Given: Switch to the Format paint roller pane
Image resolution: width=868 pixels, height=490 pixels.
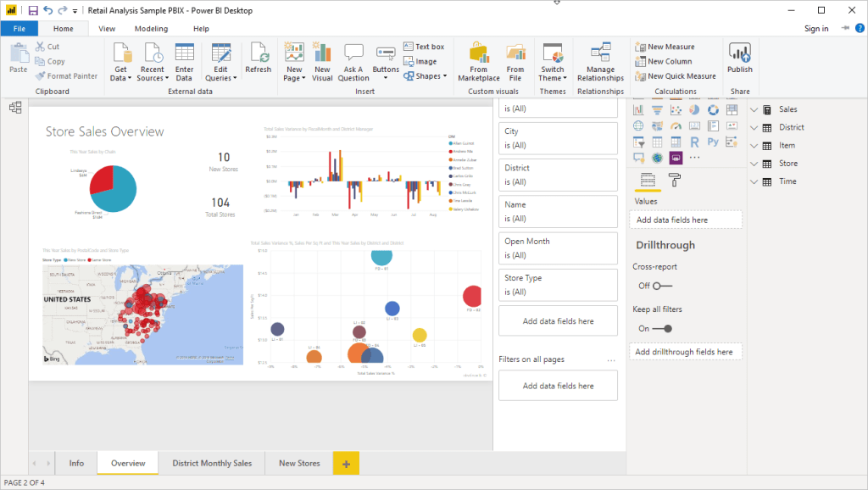Looking at the screenshot, I should point(676,180).
